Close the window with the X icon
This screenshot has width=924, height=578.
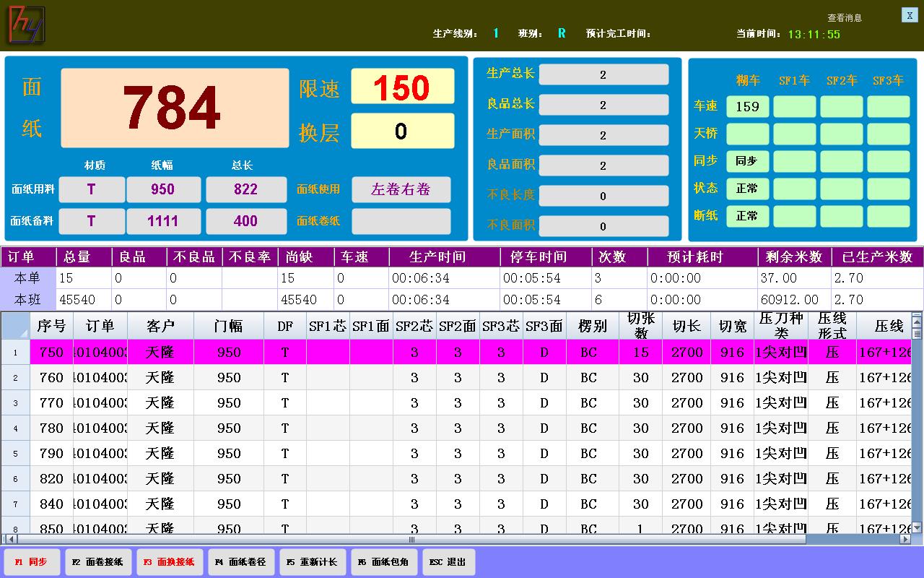click(x=909, y=15)
